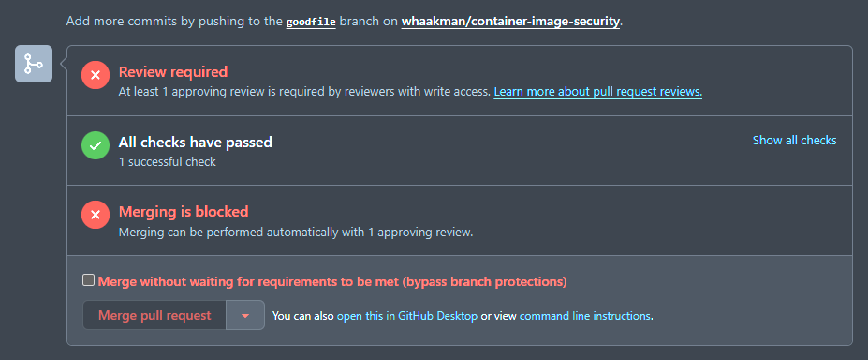Viewport: 868px width, 360px height.
Task: Open the merge method dropdown arrow
Action: click(x=245, y=315)
